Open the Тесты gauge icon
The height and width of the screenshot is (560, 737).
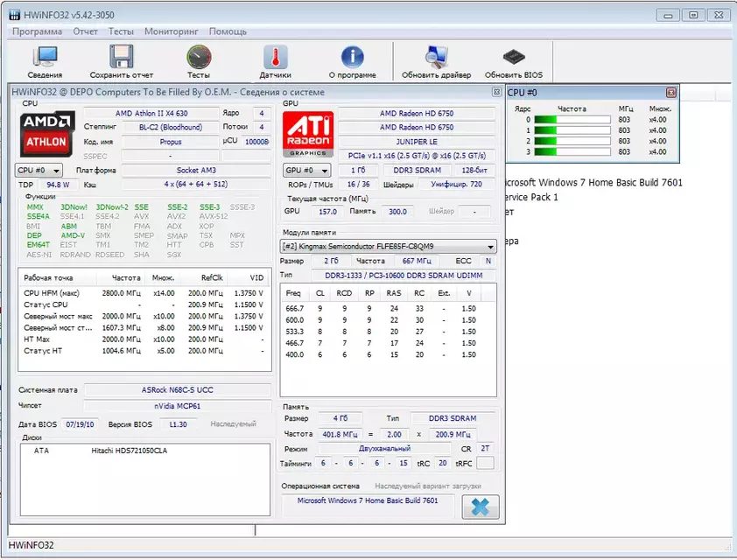tap(199, 61)
